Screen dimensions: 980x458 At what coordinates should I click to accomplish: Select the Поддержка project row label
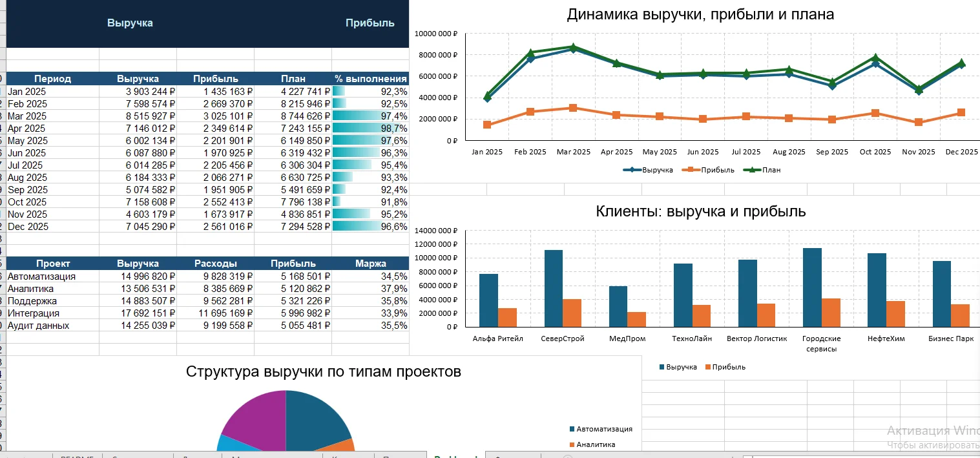[x=53, y=301]
